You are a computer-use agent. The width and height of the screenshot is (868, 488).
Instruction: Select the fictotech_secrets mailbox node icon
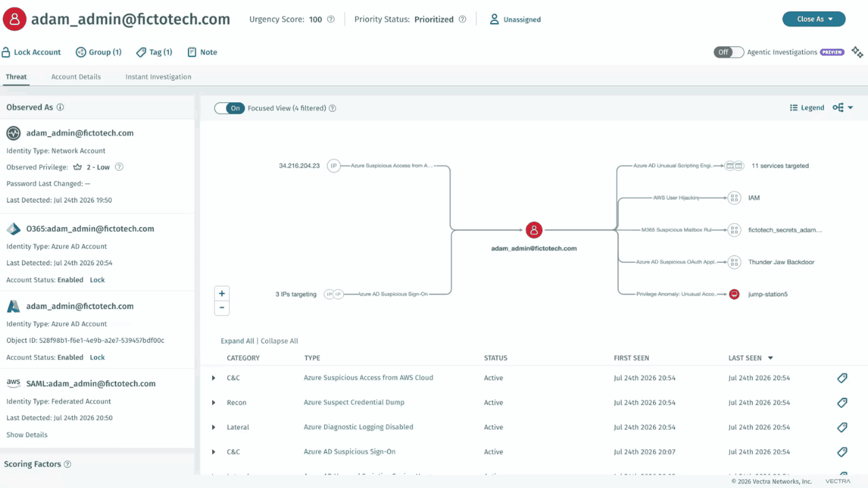coord(734,230)
